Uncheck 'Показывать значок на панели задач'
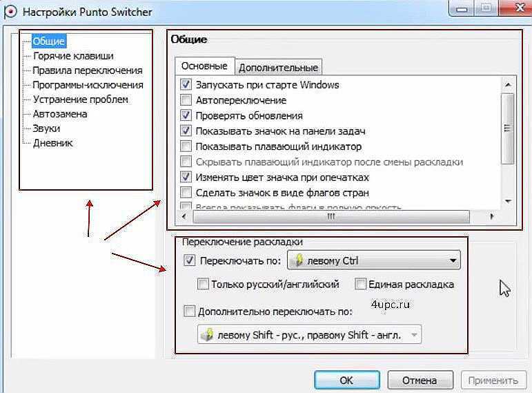This screenshot has height=393, width=532. 186,131
